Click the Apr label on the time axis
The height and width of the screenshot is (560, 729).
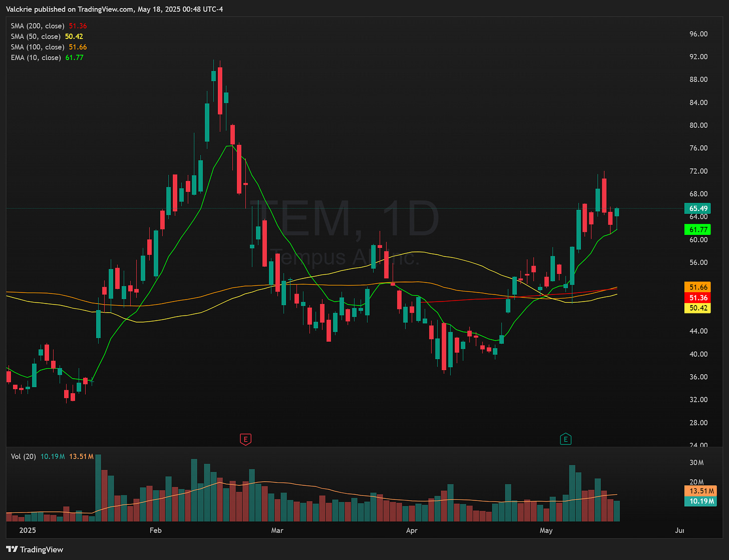pyautogui.click(x=412, y=530)
